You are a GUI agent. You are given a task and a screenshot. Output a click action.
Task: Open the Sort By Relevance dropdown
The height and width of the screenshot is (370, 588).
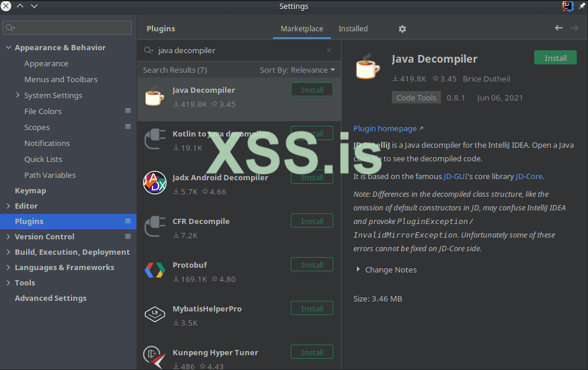(x=297, y=70)
